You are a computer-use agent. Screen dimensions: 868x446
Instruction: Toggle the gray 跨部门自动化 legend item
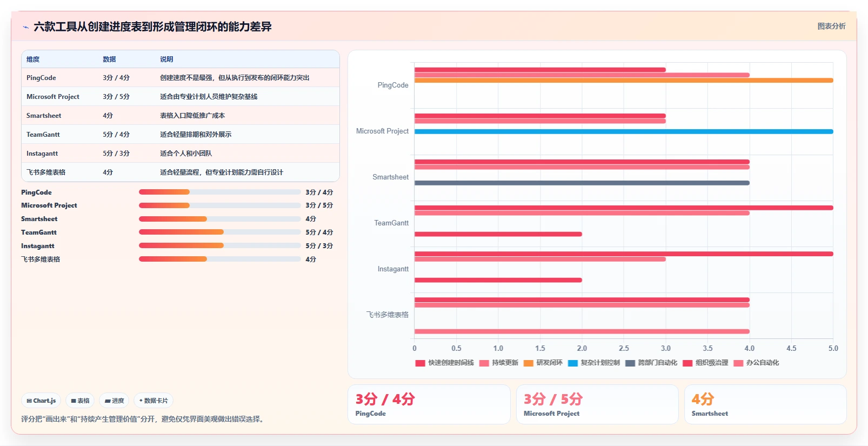651,363
